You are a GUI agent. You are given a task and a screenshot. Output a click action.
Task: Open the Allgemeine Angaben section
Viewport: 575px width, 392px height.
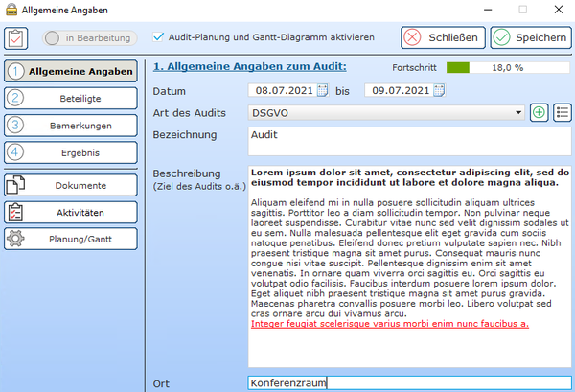pyautogui.click(x=71, y=71)
